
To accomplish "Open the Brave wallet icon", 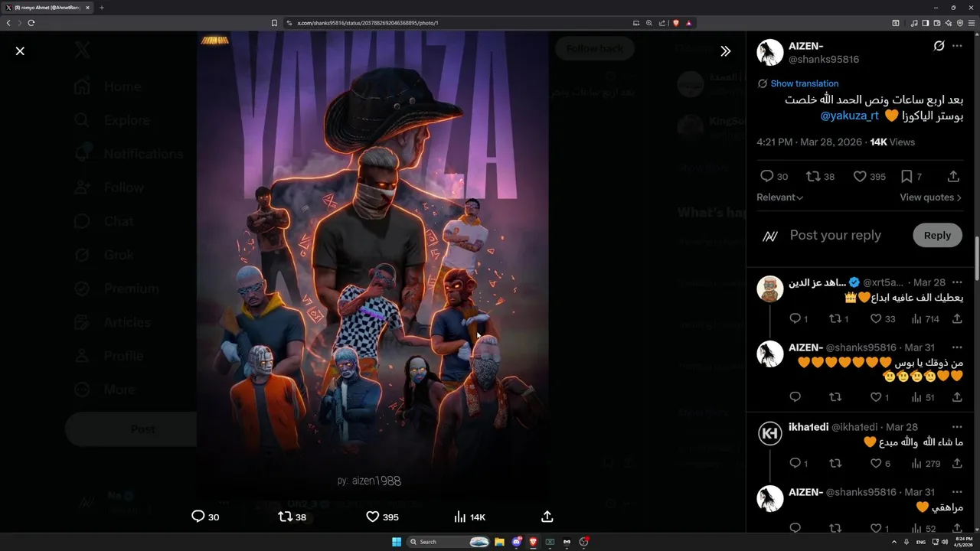I will click(937, 23).
